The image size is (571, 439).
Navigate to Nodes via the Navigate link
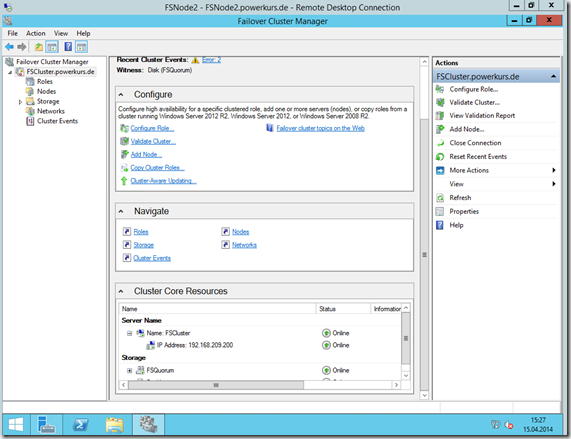240,232
